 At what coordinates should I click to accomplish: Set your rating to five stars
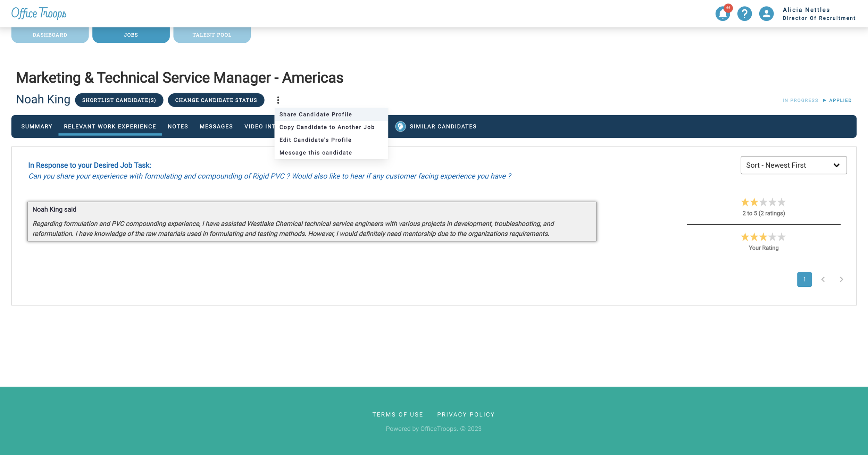(782, 237)
